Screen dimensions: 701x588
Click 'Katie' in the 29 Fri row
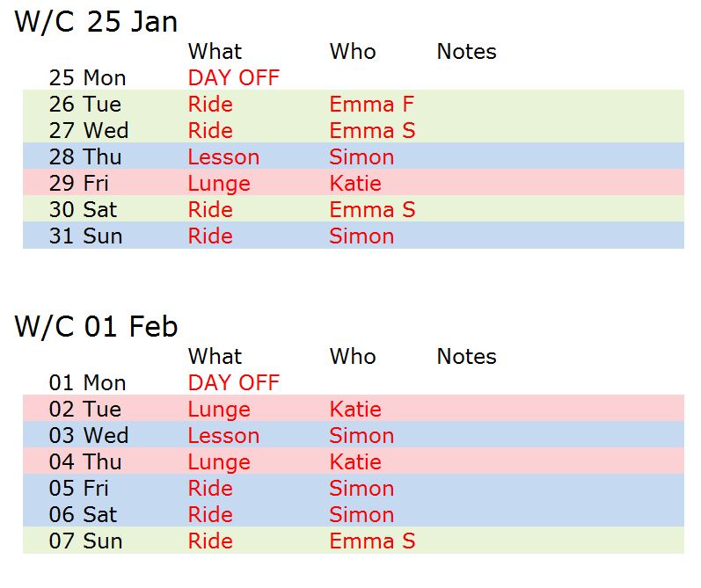point(355,184)
